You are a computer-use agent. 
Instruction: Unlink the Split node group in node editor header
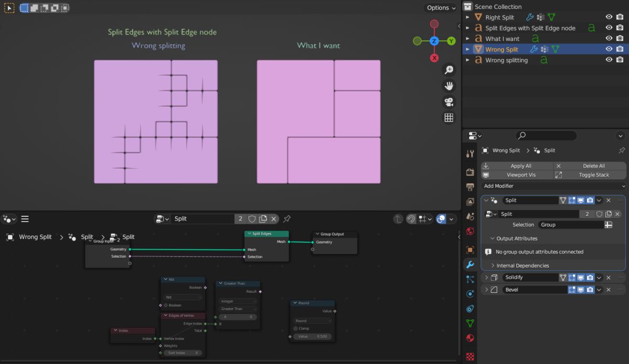[274, 219]
